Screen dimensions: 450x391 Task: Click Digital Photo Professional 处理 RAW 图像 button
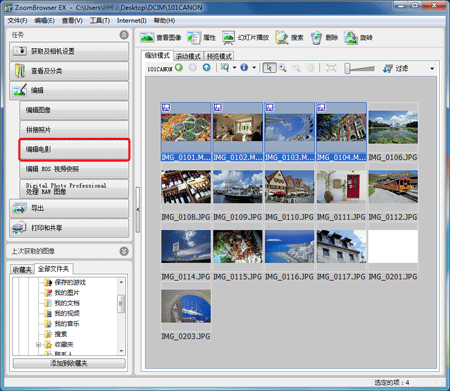[74, 189]
